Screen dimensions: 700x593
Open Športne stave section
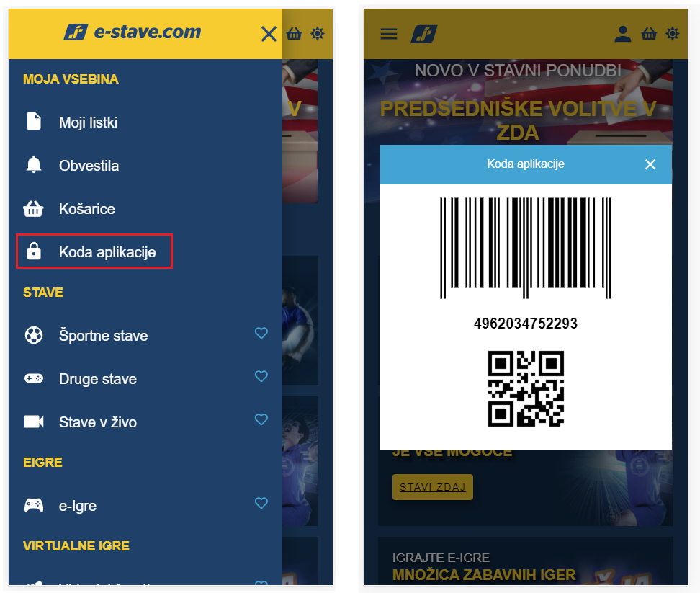point(103,335)
